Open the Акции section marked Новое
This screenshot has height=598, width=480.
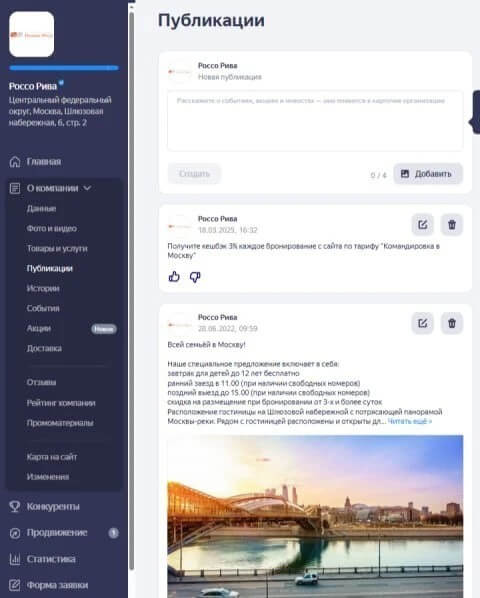(x=39, y=328)
